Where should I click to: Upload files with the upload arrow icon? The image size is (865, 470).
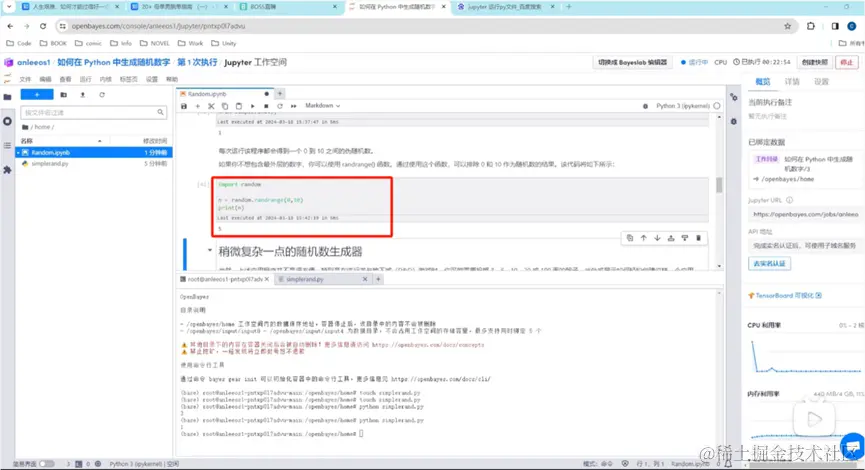tap(83, 95)
